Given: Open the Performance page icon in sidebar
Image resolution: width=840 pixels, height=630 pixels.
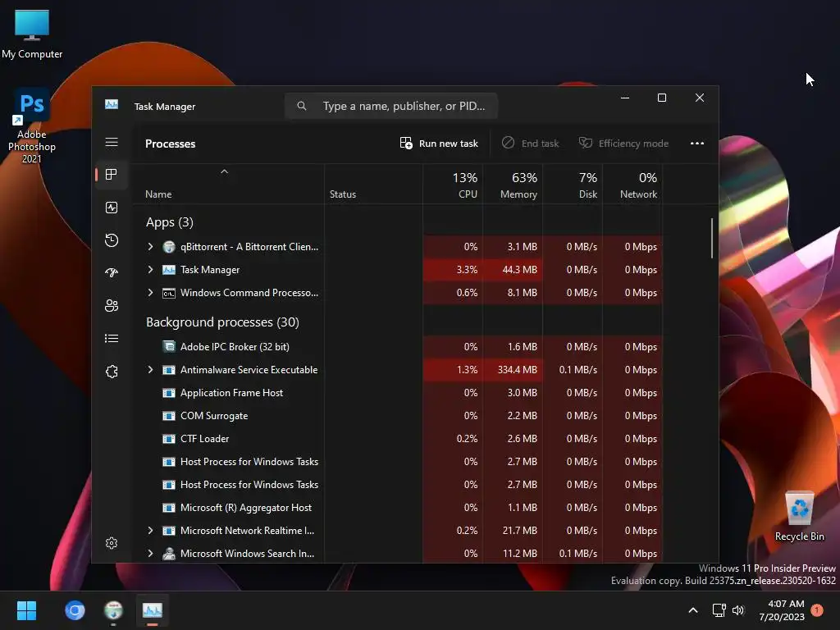Looking at the screenshot, I should click(x=112, y=208).
